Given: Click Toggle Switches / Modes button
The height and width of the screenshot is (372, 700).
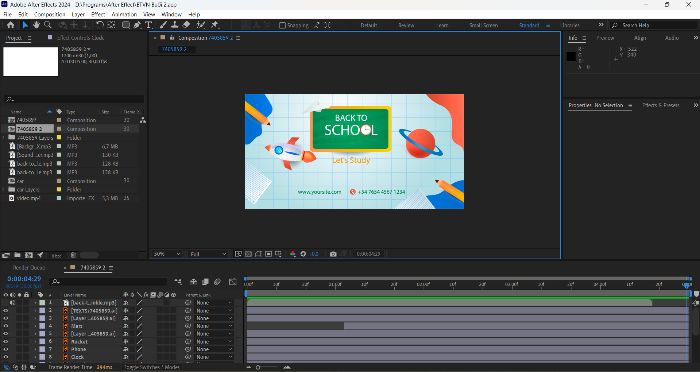Looking at the screenshot, I should [x=152, y=367].
